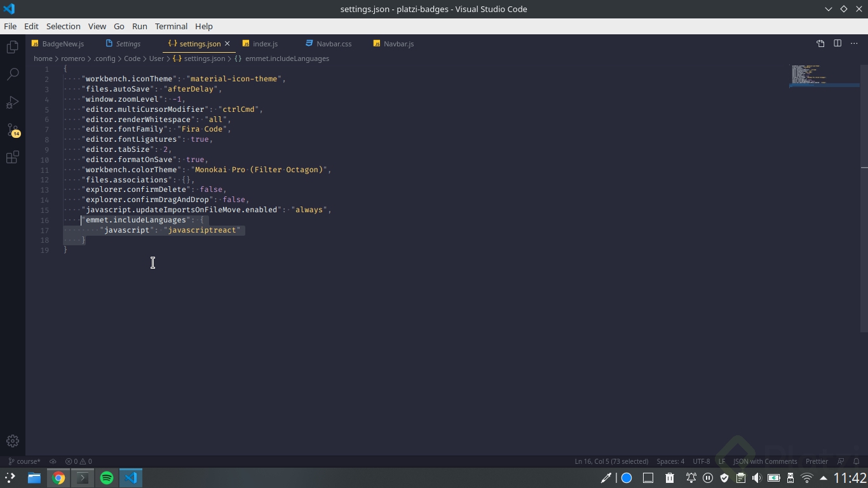Image resolution: width=868 pixels, height=488 pixels.
Task: Open the More Actions ellipsis menu
Action: [854, 43]
